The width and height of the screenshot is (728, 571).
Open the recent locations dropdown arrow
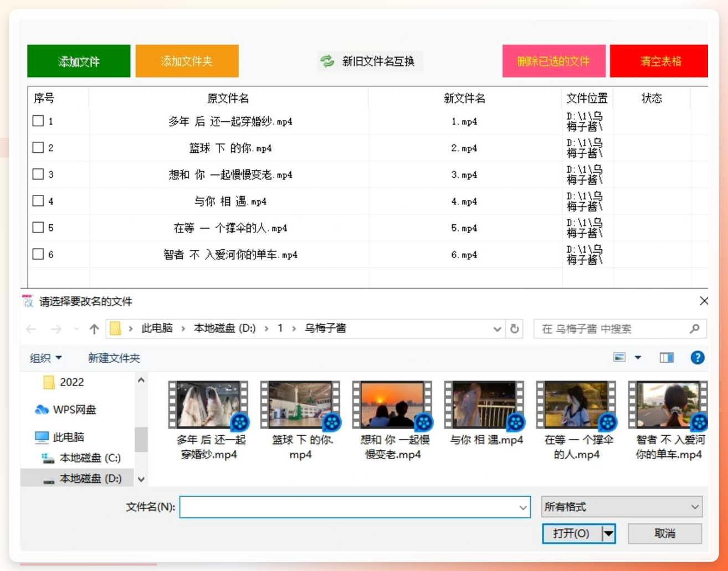(76, 329)
